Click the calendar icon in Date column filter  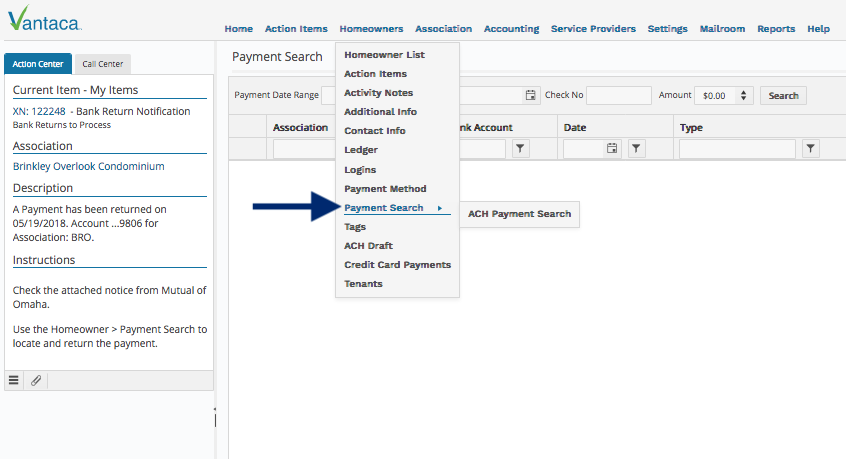(611, 148)
